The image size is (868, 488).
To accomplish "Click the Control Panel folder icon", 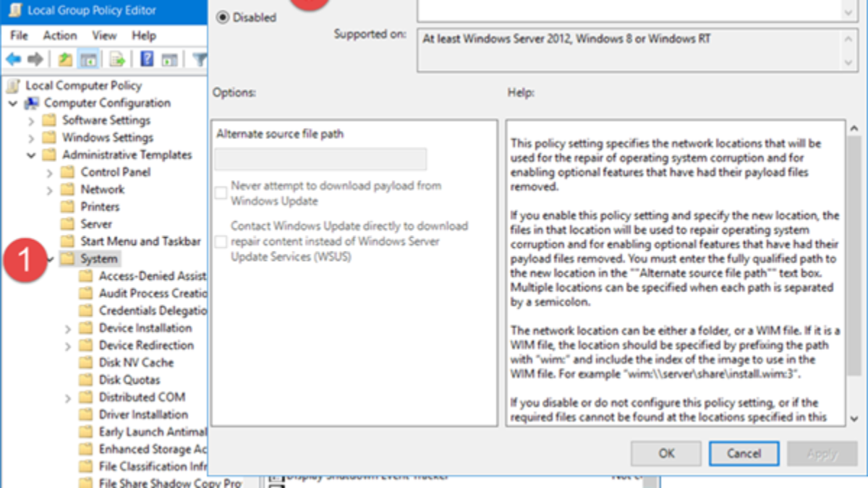I will pyautogui.click(x=68, y=172).
